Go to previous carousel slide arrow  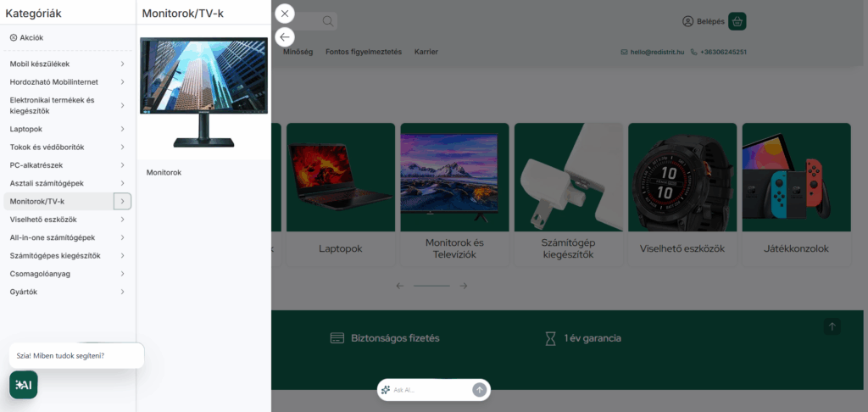[400, 286]
